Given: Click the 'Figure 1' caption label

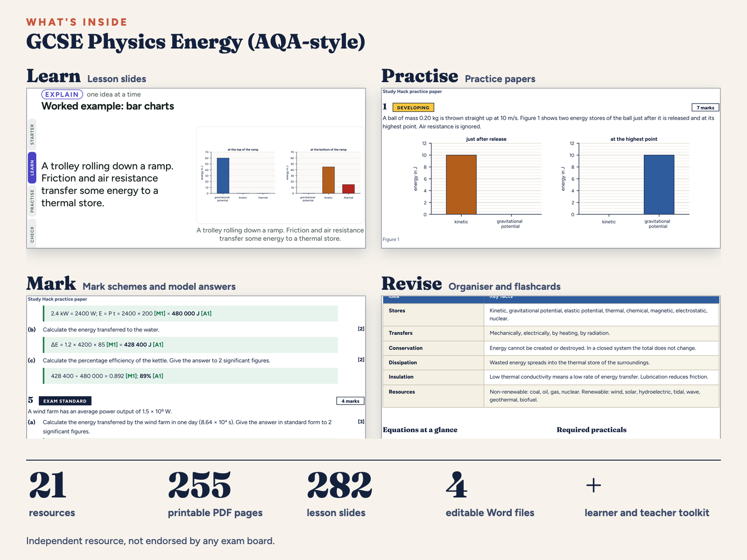Looking at the screenshot, I should tap(391, 239).
